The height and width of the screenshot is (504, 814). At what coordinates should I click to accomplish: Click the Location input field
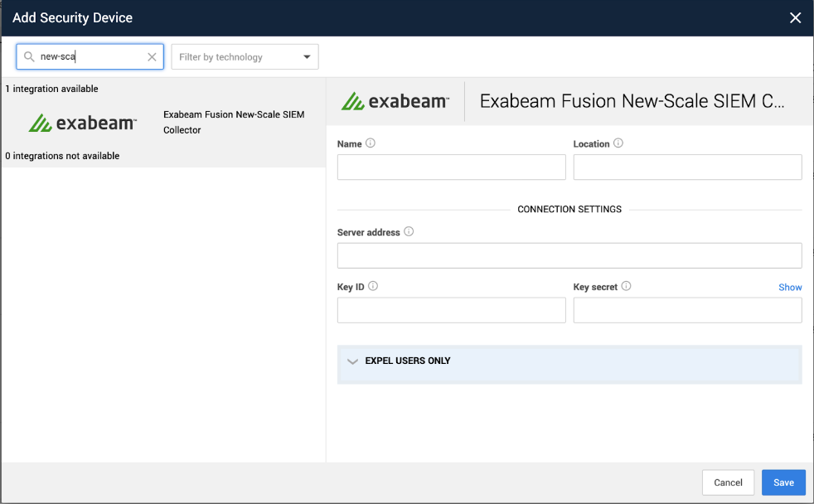[687, 167]
